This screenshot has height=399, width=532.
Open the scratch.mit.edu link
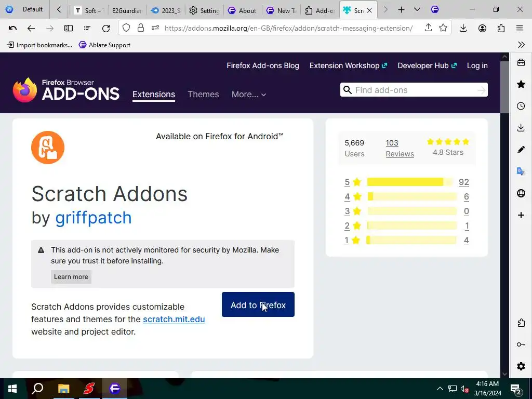tap(174, 320)
